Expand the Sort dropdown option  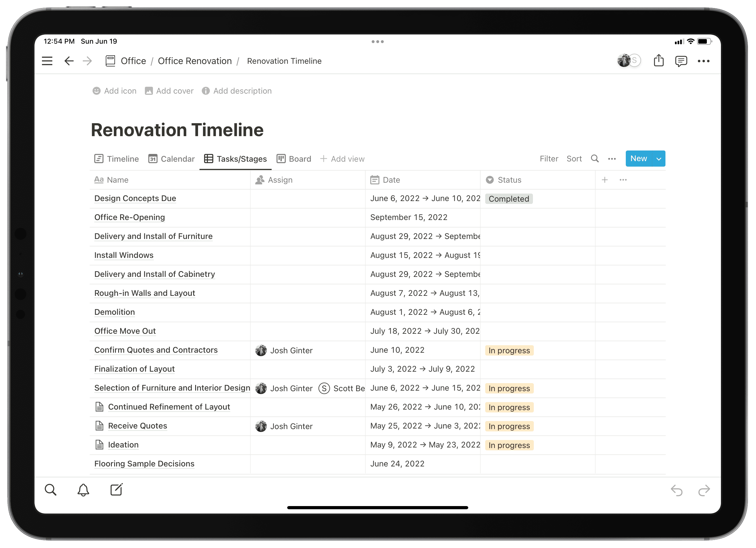(573, 159)
